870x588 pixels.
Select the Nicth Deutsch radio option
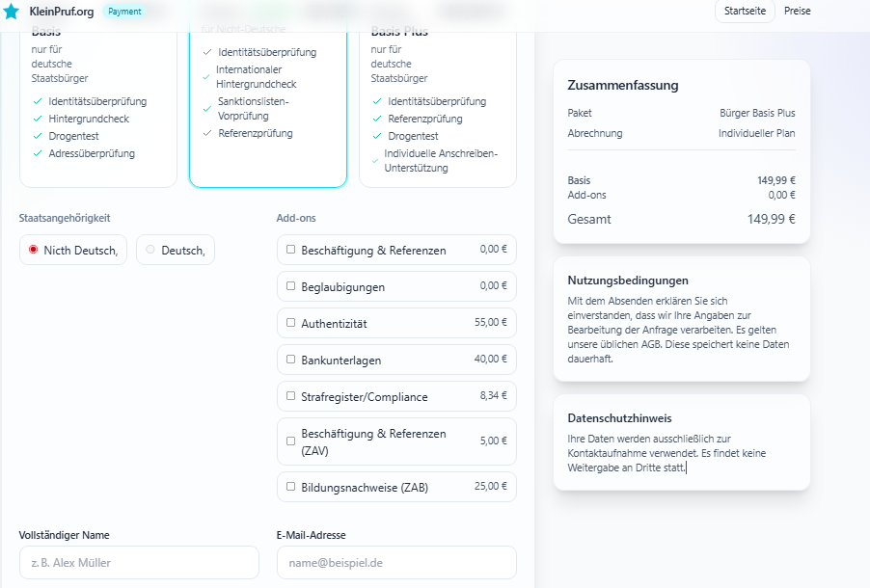pyautogui.click(x=34, y=250)
